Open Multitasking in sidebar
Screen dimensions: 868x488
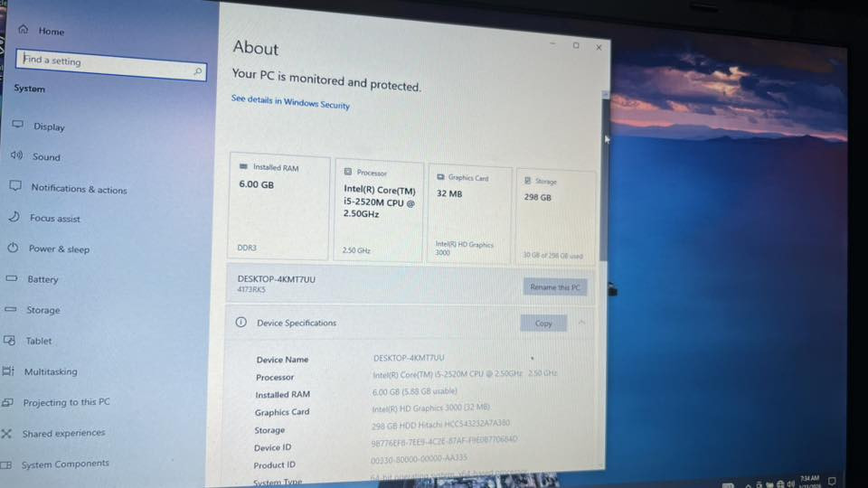pyautogui.click(x=51, y=371)
